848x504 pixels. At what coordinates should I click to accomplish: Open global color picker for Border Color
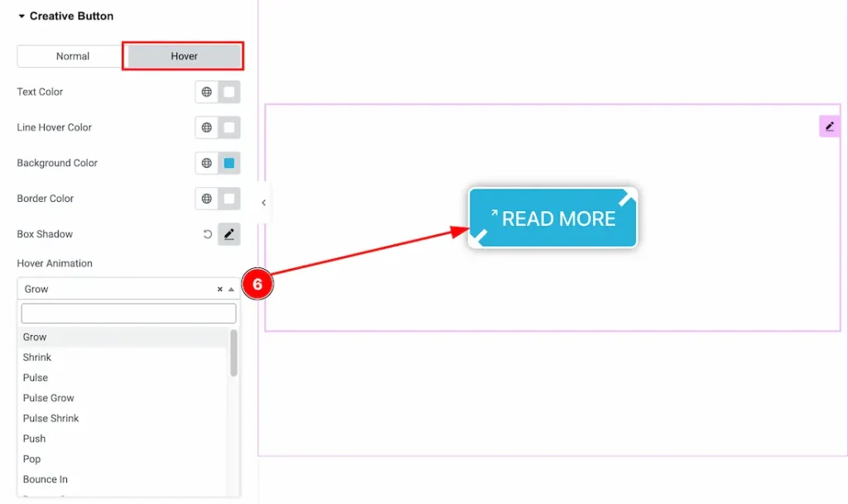point(206,199)
